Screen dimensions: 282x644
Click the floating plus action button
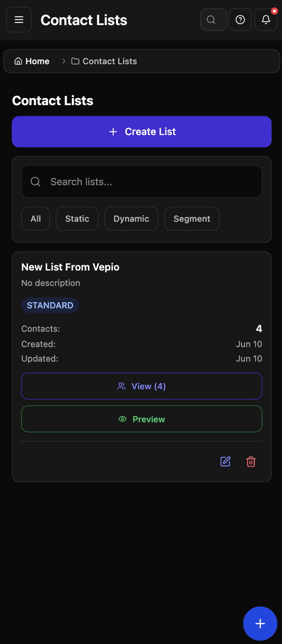(x=260, y=623)
